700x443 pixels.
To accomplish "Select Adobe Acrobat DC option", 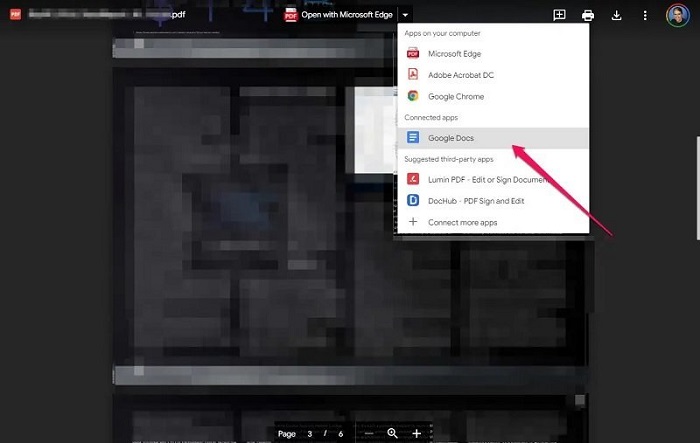I will click(493, 75).
